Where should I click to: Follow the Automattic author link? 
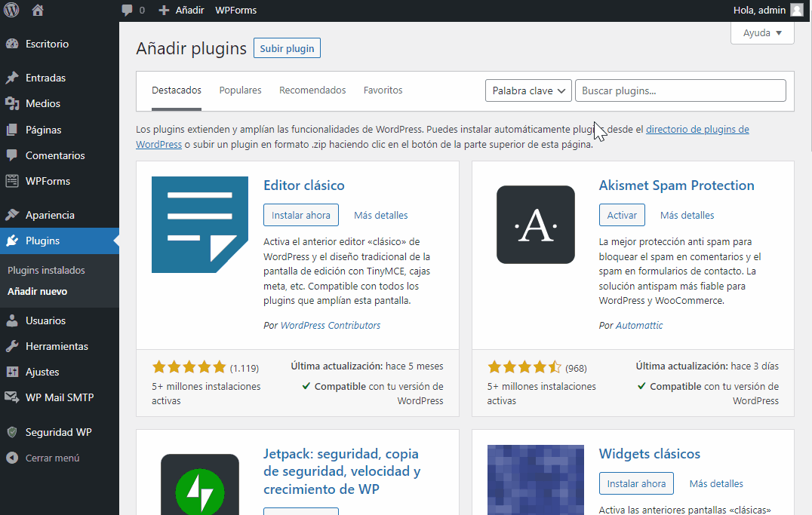click(639, 326)
